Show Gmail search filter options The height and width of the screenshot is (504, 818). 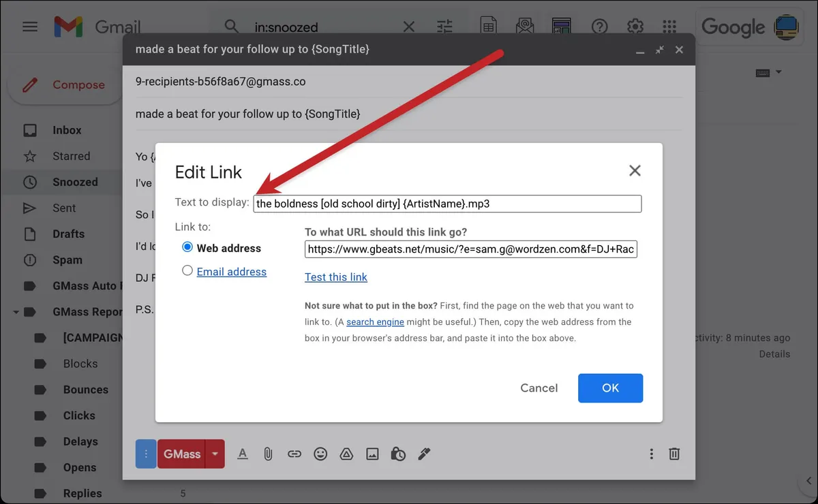445,27
